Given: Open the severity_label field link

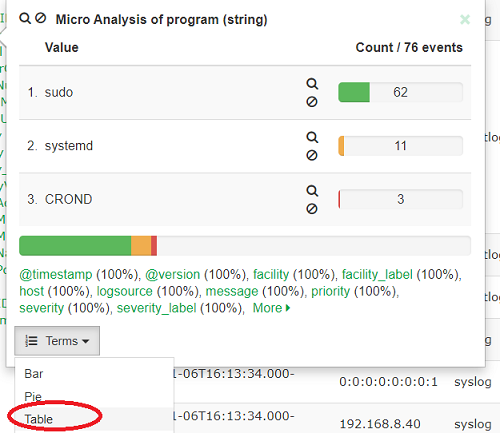Looking at the screenshot, I should pos(156,308).
